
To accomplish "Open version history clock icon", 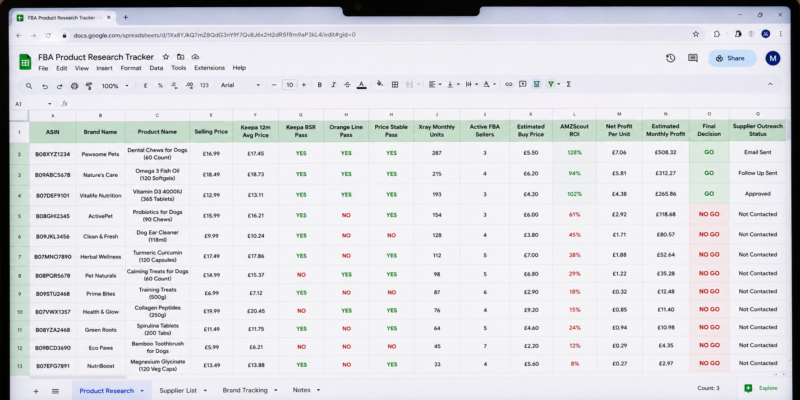I will (x=670, y=58).
